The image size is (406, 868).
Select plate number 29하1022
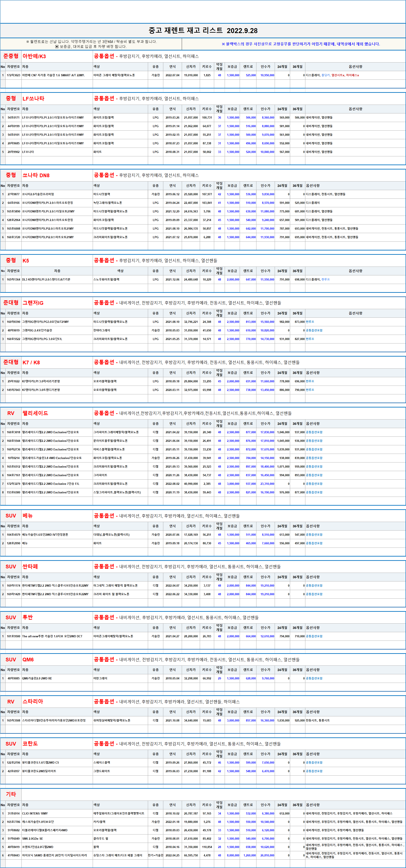click(14, 381)
